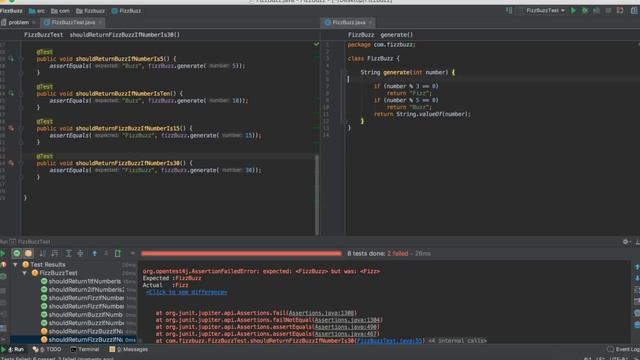
Task: Run FizzBuzzTest with the green Run icon
Action: (x=573, y=11)
